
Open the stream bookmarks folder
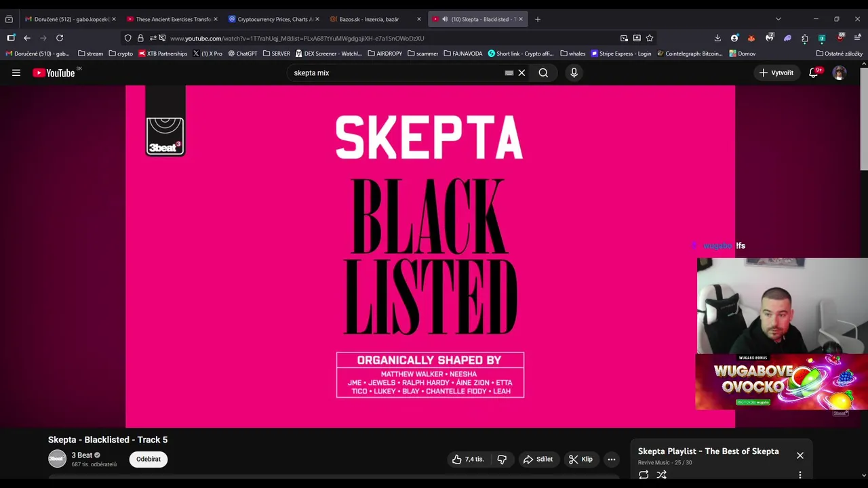(91, 54)
